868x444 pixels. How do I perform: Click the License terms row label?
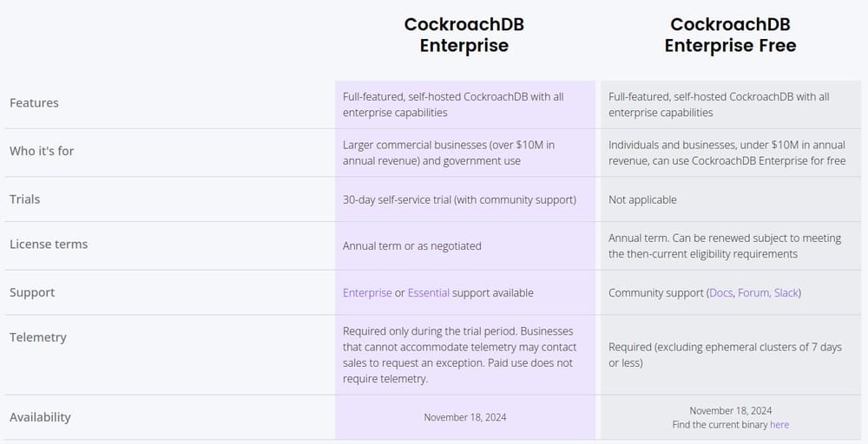point(49,245)
